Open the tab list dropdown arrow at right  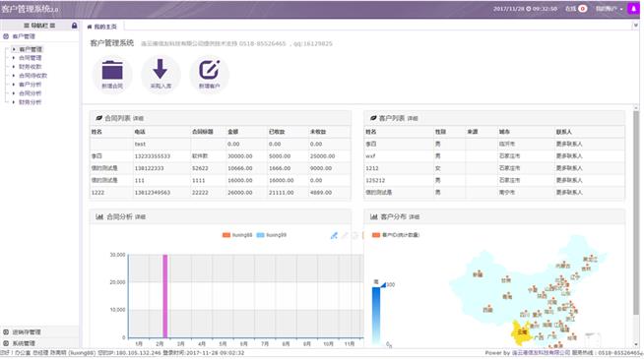coord(635,26)
